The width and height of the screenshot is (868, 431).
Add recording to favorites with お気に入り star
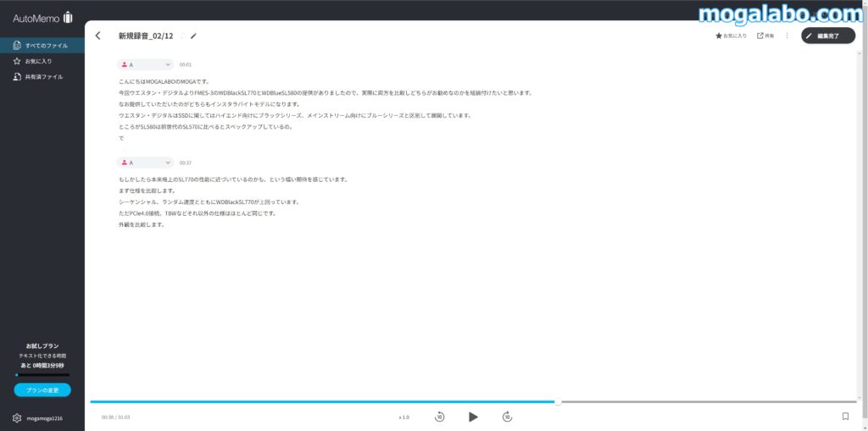click(x=731, y=36)
